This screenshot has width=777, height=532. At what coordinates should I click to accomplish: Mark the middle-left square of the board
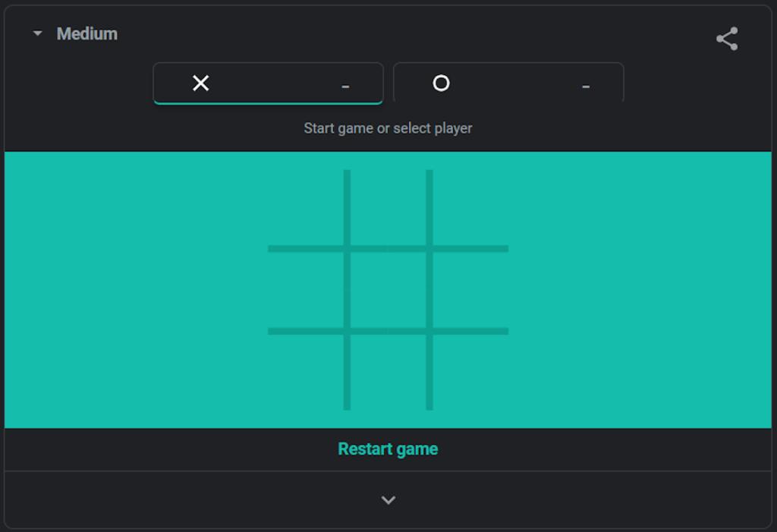tap(306, 290)
